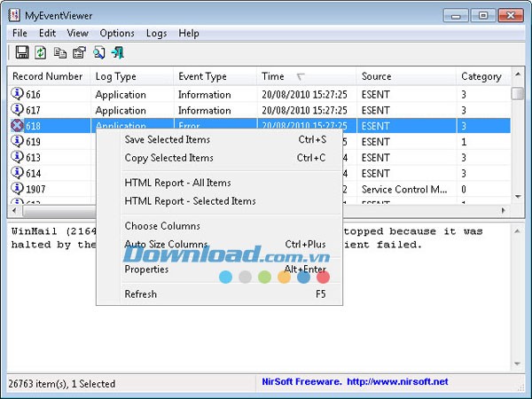Click event list scroll down arrow
This screenshot has width=532, height=399.
tap(518, 197)
